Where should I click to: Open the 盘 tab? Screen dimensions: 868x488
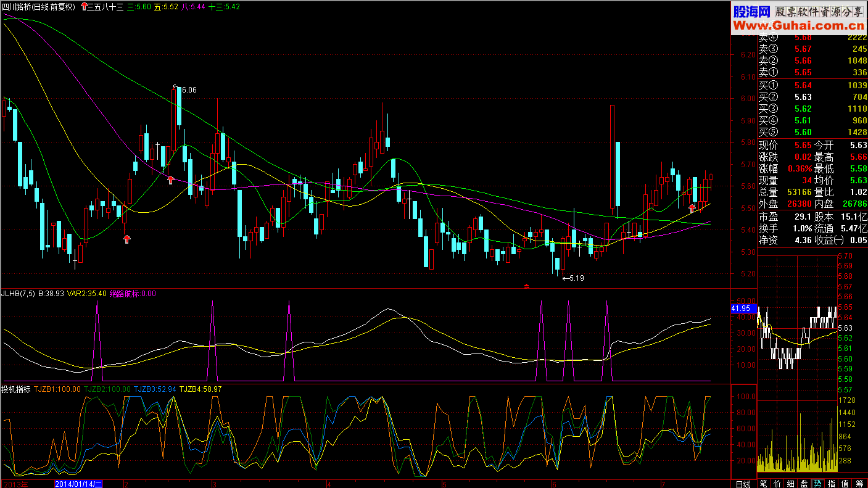tap(805, 483)
